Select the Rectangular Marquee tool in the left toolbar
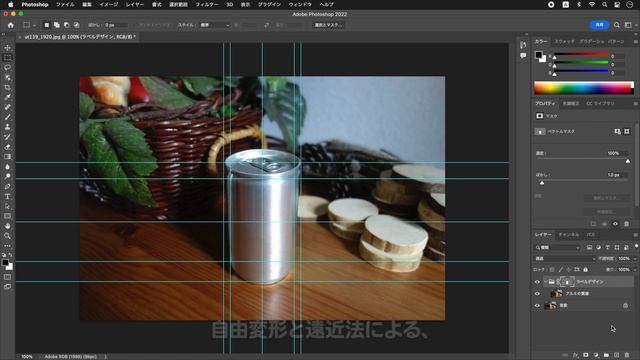This screenshot has height=360, width=640. (7, 58)
